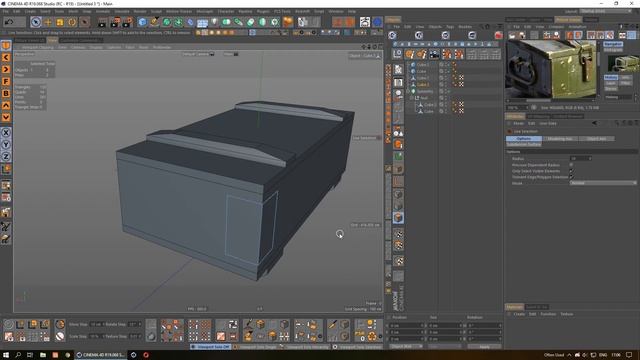Click the highlighted cube mode icon in the vertical strip
The width and height of the screenshot is (640, 360).
coord(398,218)
